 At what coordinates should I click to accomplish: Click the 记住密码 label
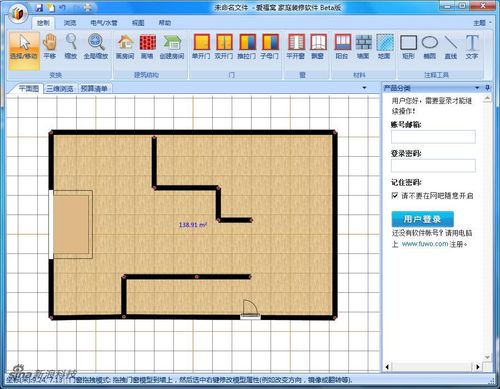406,182
